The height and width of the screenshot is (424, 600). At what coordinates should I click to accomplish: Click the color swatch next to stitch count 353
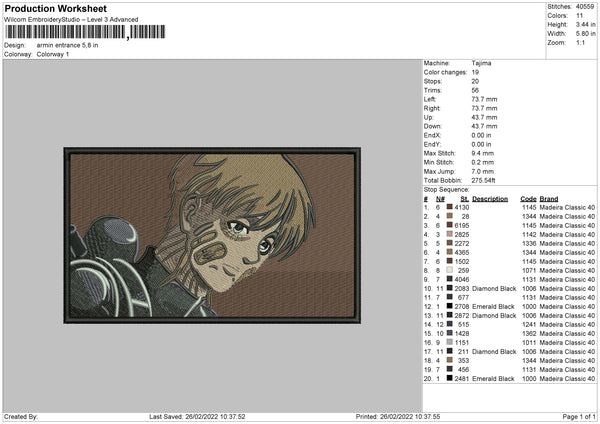point(450,360)
